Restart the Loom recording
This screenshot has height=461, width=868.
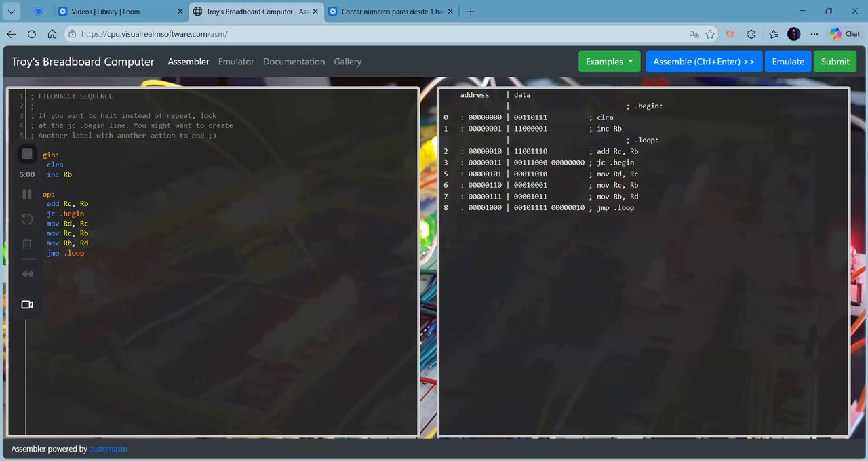(27, 219)
